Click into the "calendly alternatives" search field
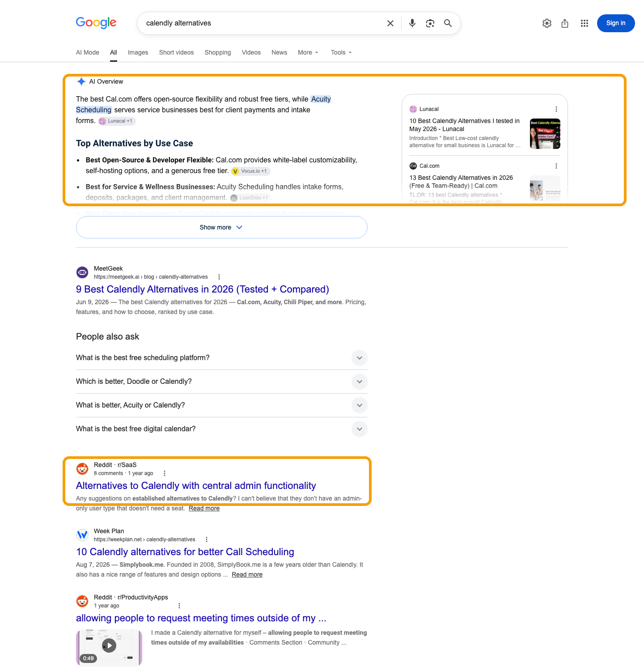 [264, 23]
